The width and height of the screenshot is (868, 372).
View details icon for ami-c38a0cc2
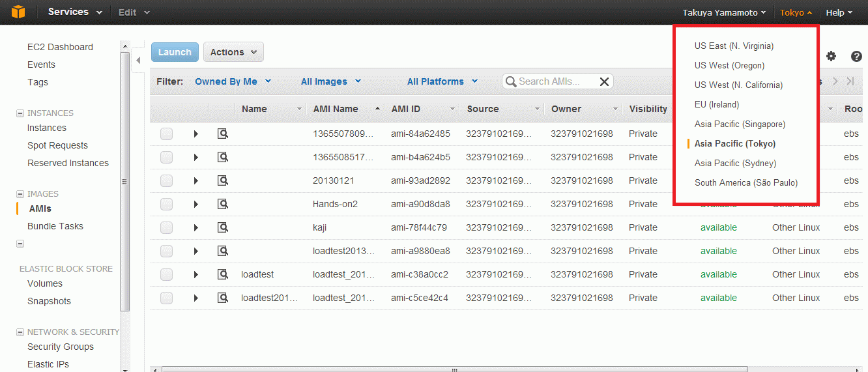tap(223, 274)
